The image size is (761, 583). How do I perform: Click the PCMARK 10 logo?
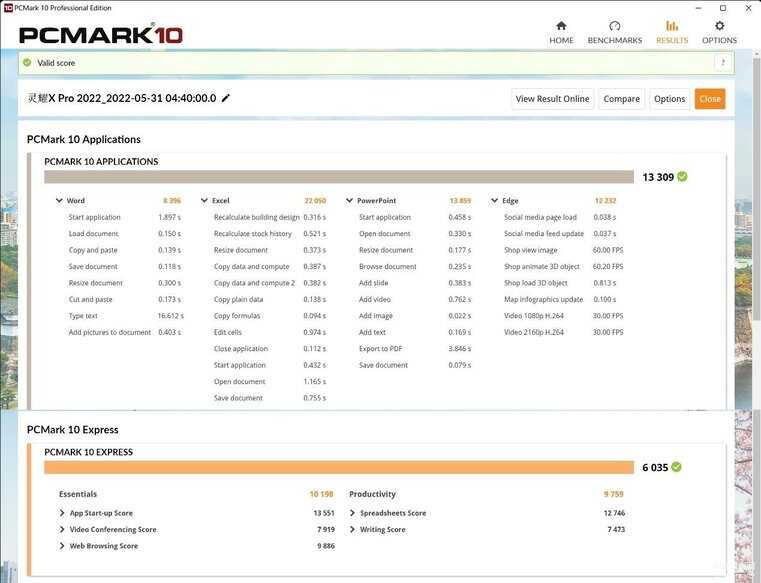point(100,34)
